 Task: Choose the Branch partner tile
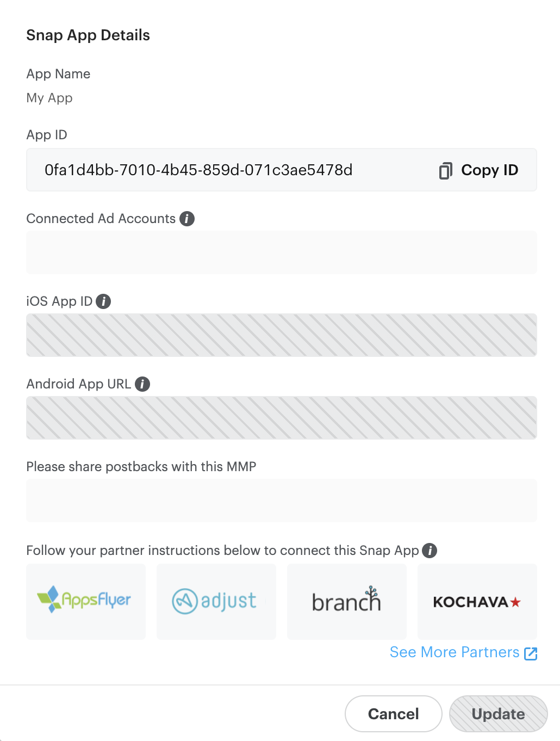(x=347, y=601)
